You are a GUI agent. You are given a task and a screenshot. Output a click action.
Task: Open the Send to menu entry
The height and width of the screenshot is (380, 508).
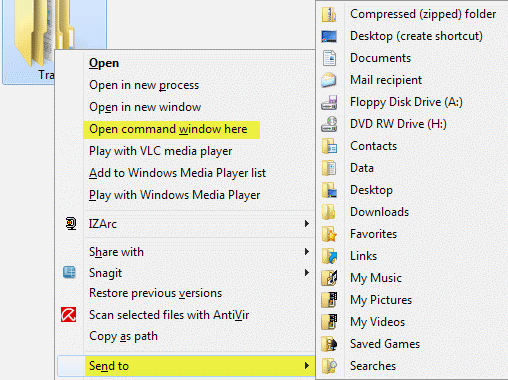109,366
